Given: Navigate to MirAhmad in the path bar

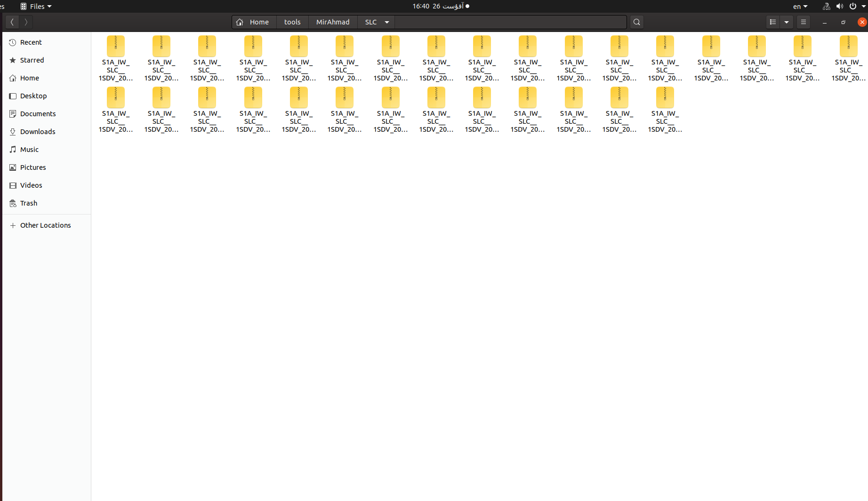Looking at the screenshot, I should pos(333,22).
